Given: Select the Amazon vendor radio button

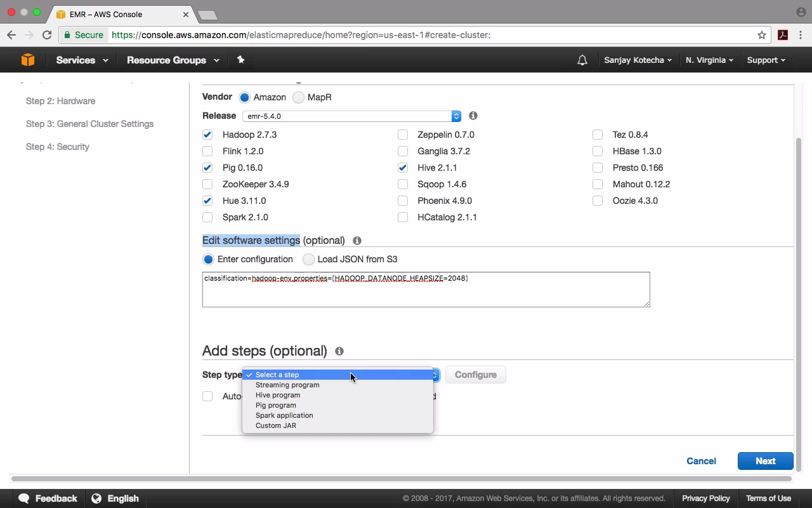Looking at the screenshot, I should pyautogui.click(x=244, y=97).
